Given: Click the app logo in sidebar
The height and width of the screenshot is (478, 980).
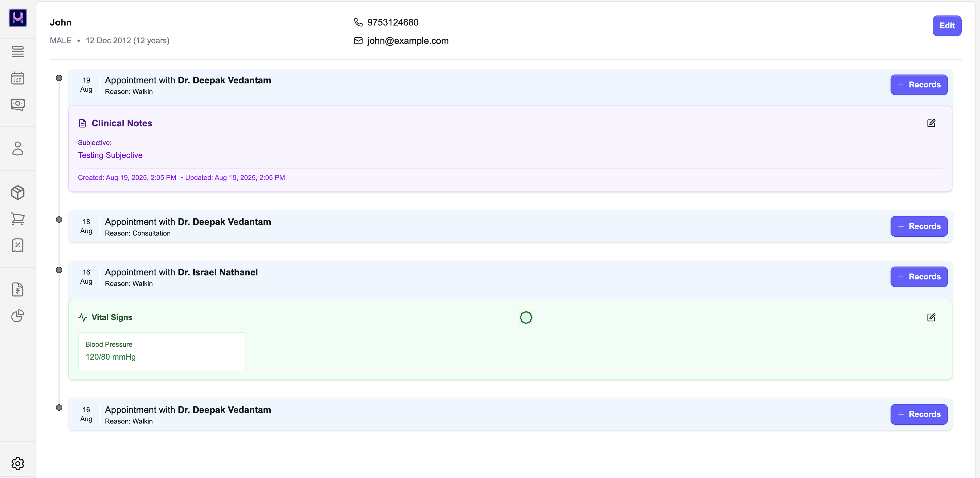Looking at the screenshot, I should click(x=17, y=18).
